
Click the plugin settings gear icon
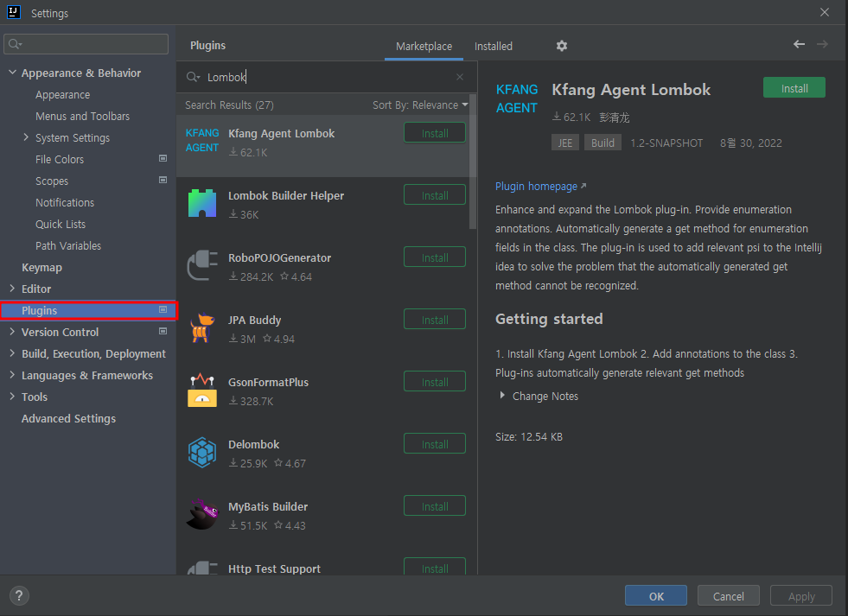pos(562,46)
